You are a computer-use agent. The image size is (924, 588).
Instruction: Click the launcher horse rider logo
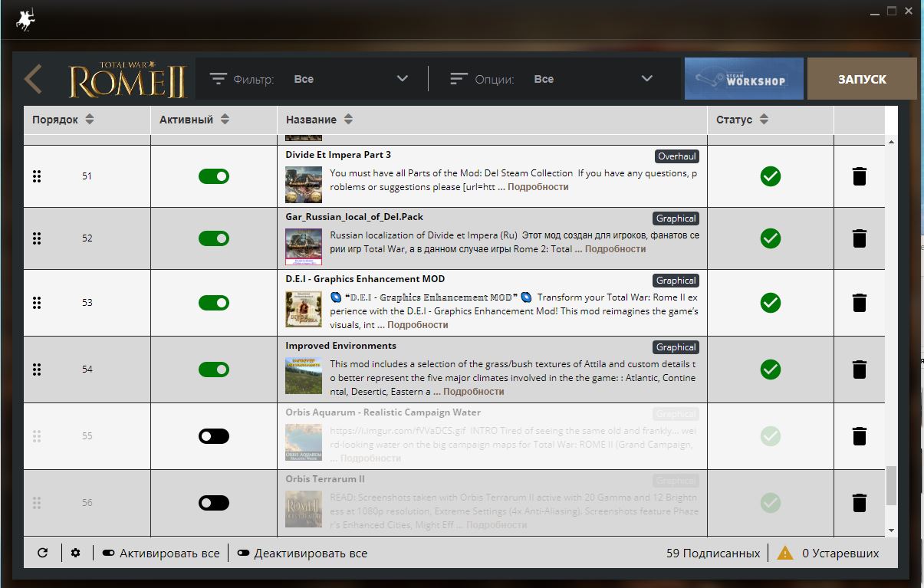click(25, 19)
